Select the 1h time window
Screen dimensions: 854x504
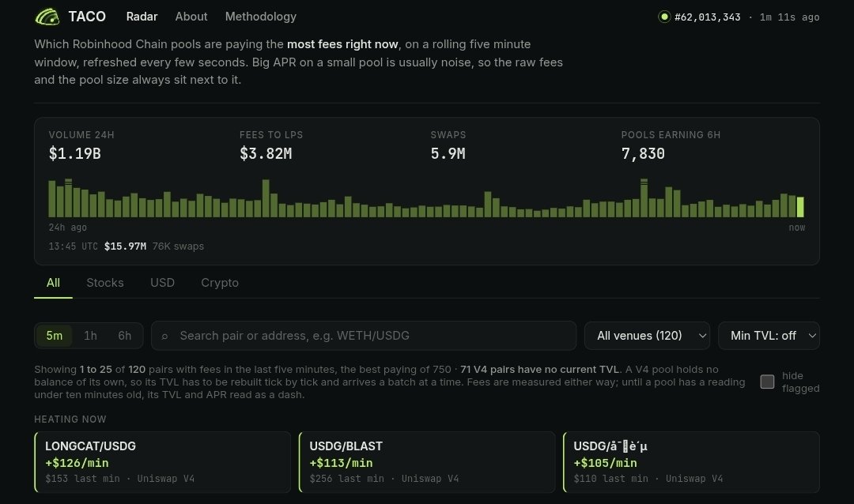click(x=90, y=336)
